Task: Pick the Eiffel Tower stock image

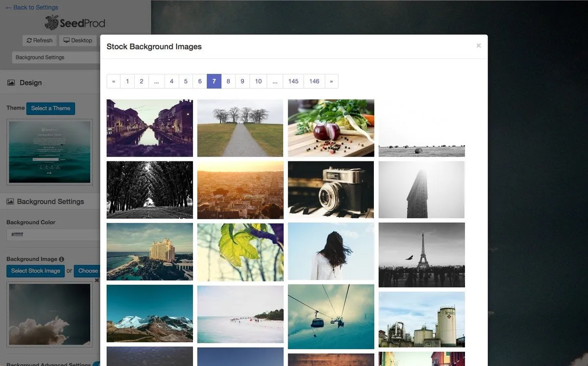Action: (x=421, y=255)
